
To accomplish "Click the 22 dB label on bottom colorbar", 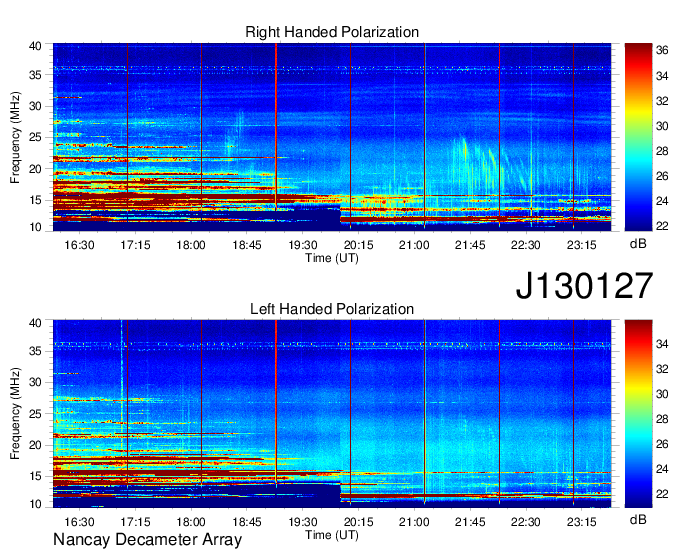I will (x=662, y=494).
